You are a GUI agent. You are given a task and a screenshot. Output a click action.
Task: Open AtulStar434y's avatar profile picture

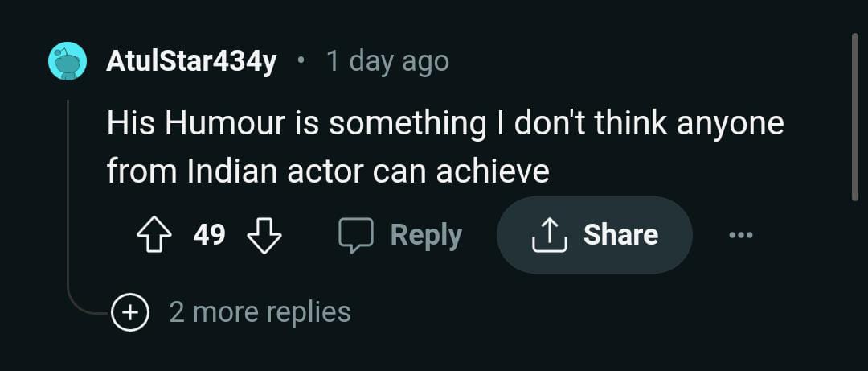68,61
